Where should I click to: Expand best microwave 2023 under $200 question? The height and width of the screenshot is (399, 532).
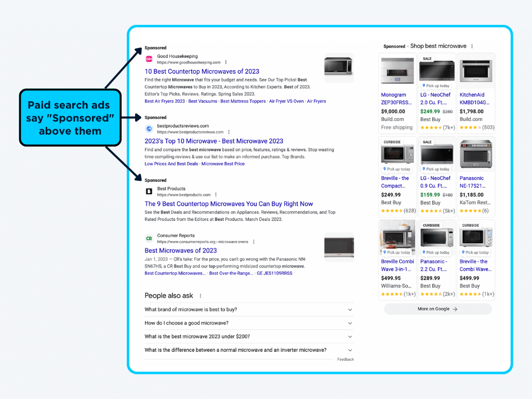tap(249, 337)
